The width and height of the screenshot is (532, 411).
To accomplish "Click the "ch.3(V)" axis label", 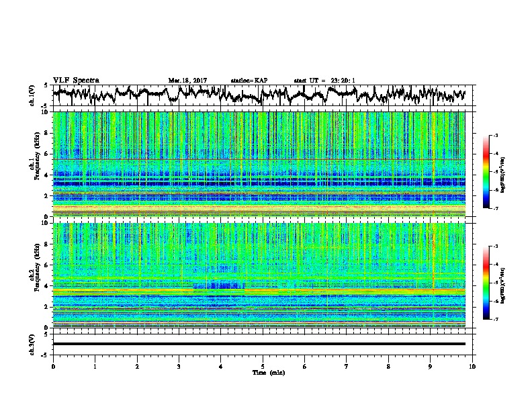I will click(32, 345).
